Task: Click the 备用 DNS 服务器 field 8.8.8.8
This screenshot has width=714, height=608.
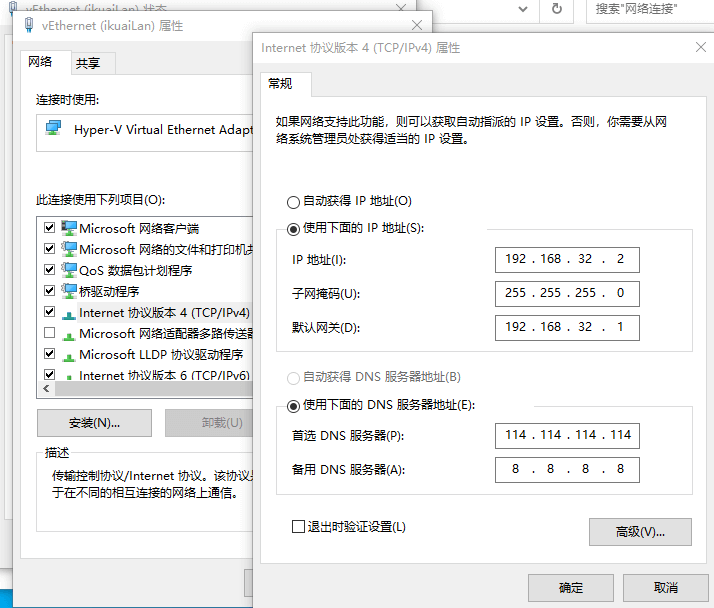Action: [567, 470]
